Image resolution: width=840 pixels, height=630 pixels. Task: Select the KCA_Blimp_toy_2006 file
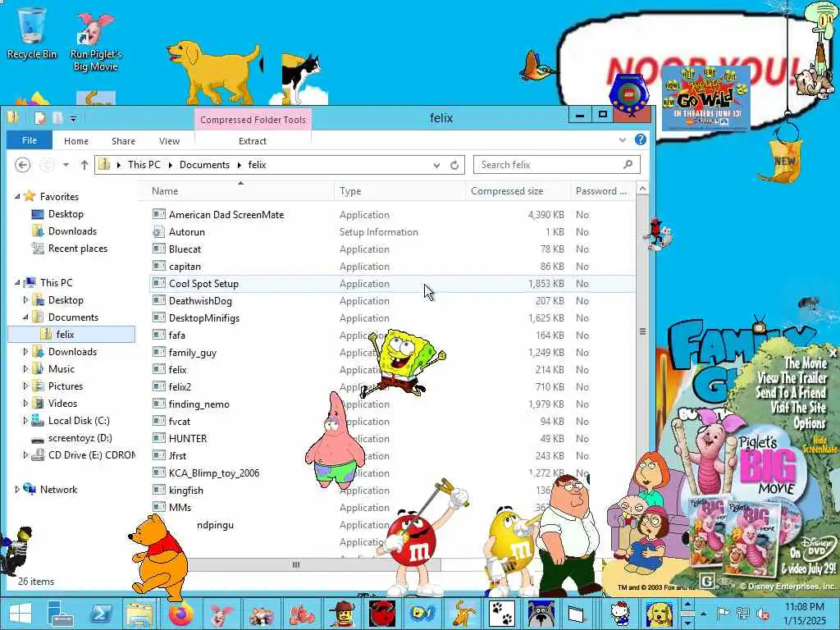coord(392,473)
